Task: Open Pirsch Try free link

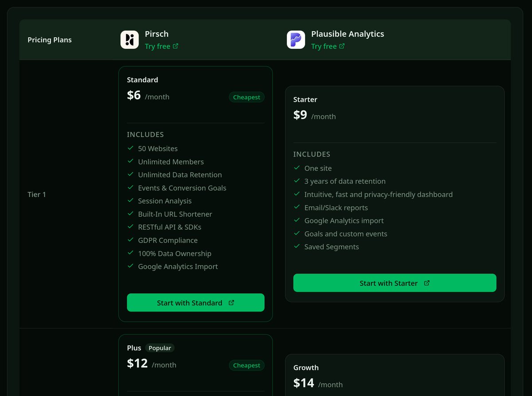Action: click(162, 46)
